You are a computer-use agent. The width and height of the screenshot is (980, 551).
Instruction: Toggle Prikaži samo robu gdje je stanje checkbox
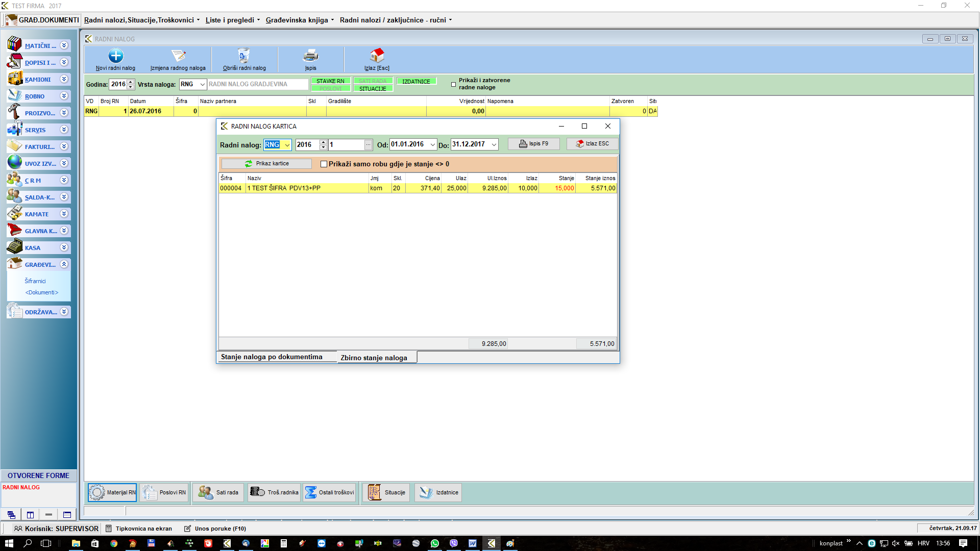point(324,164)
